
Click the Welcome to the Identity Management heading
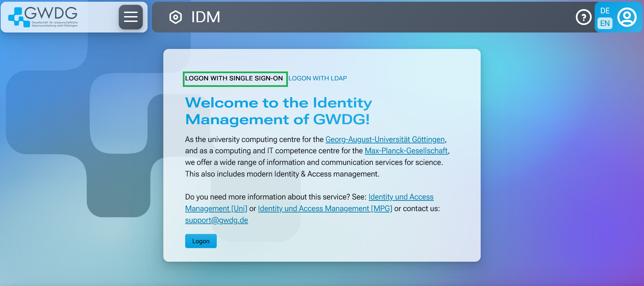[278, 111]
